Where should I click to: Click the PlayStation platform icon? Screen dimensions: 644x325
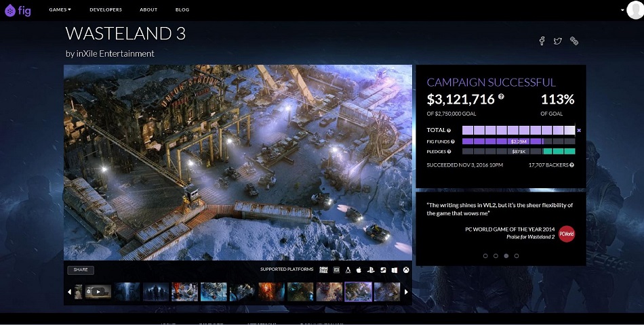click(x=370, y=269)
